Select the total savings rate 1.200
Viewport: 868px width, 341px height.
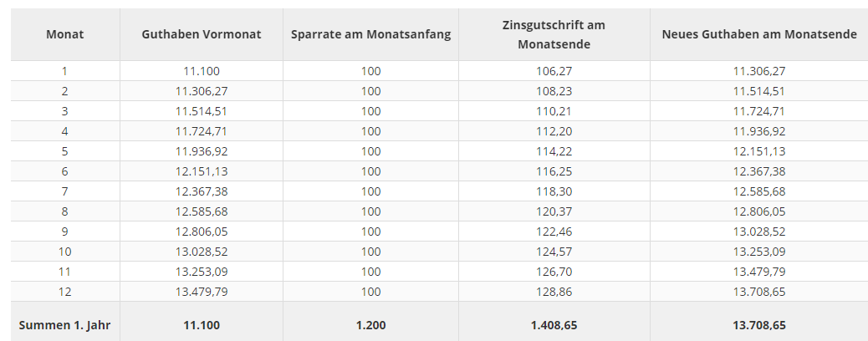point(371,325)
